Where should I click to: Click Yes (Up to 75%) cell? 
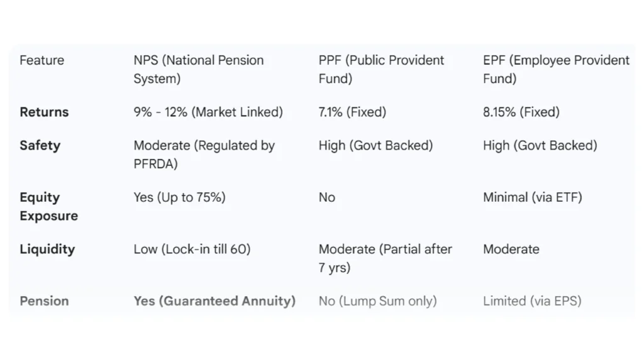[x=179, y=197]
